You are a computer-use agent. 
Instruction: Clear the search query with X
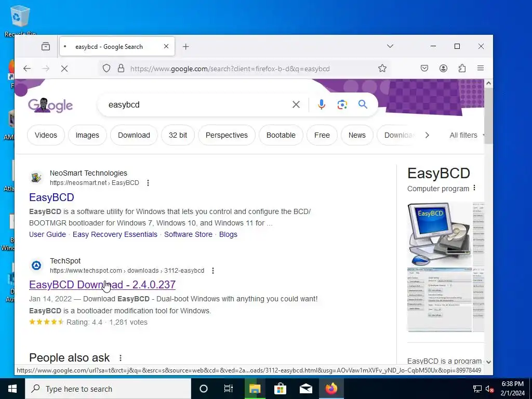click(296, 104)
